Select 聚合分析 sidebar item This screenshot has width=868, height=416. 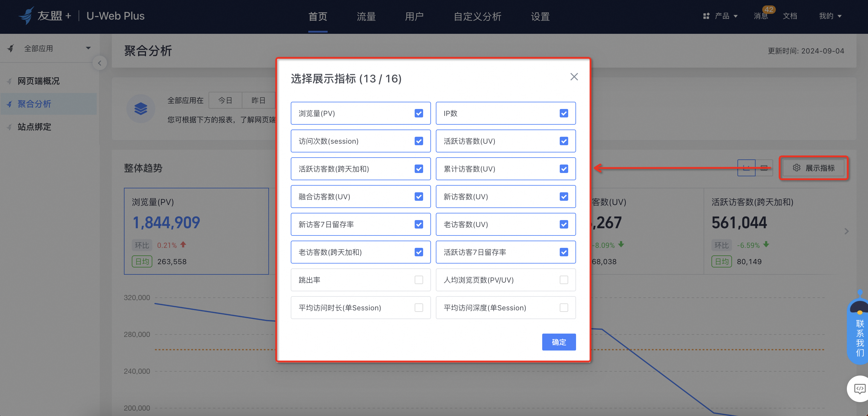pyautogui.click(x=49, y=104)
